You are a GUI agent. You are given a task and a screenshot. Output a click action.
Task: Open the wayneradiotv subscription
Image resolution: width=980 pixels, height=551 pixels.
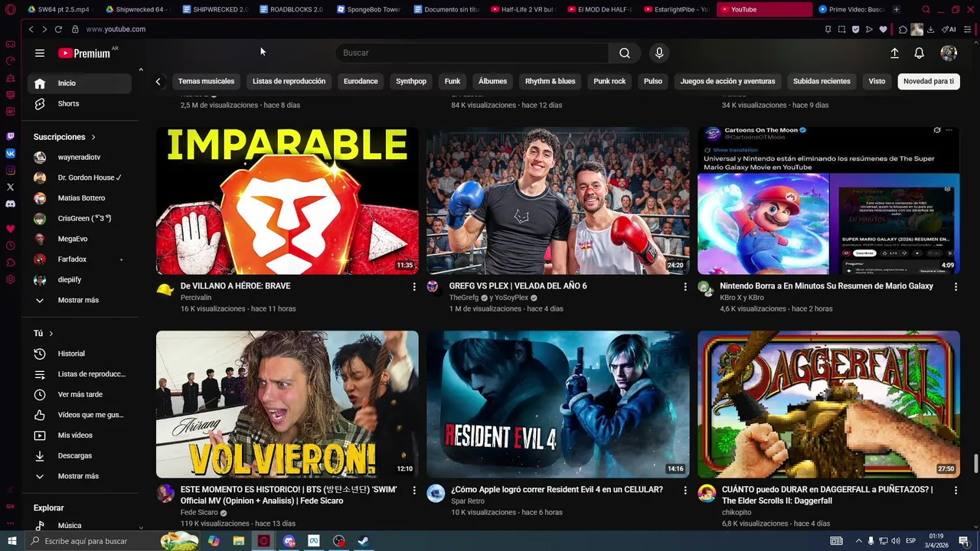[80, 157]
